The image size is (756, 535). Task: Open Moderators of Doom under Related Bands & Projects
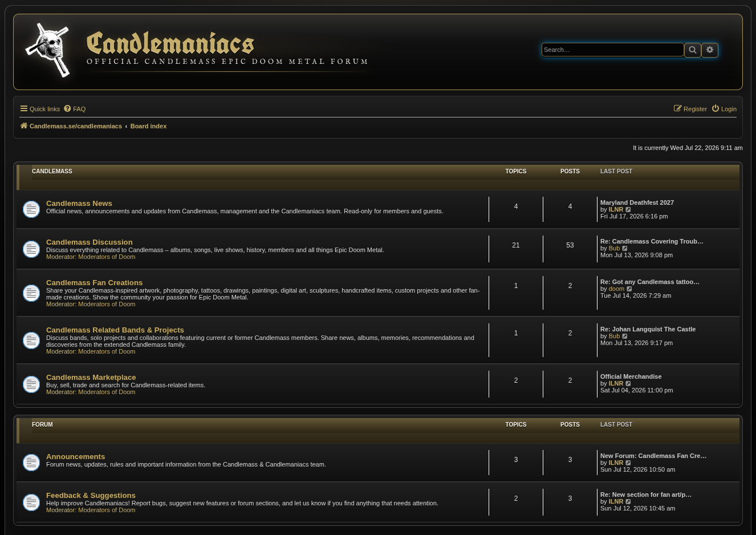107,352
